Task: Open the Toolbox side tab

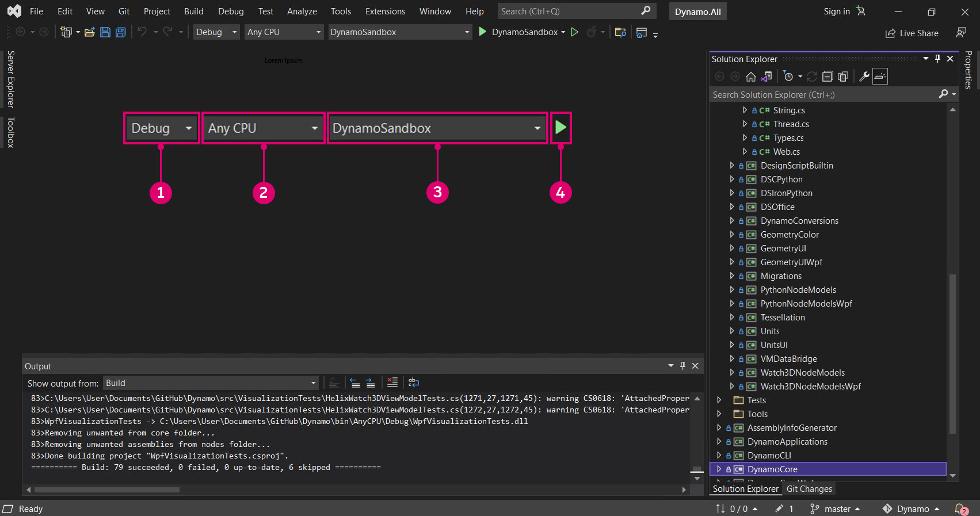Action: [10, 132]
